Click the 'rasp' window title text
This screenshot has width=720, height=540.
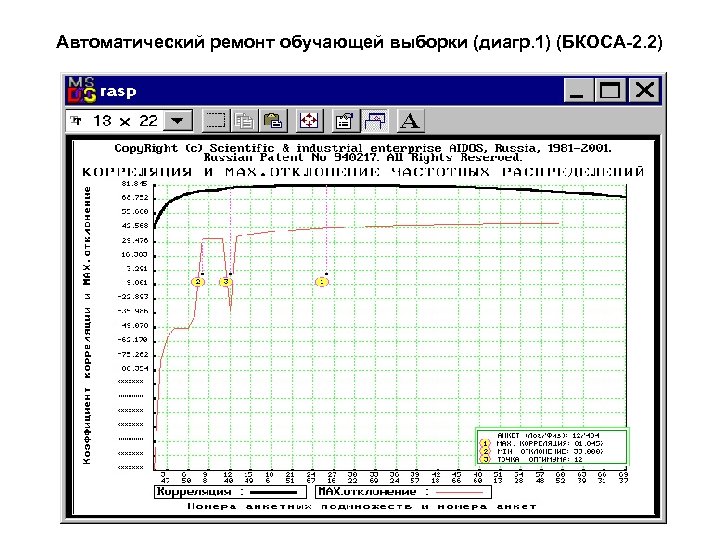118,91
